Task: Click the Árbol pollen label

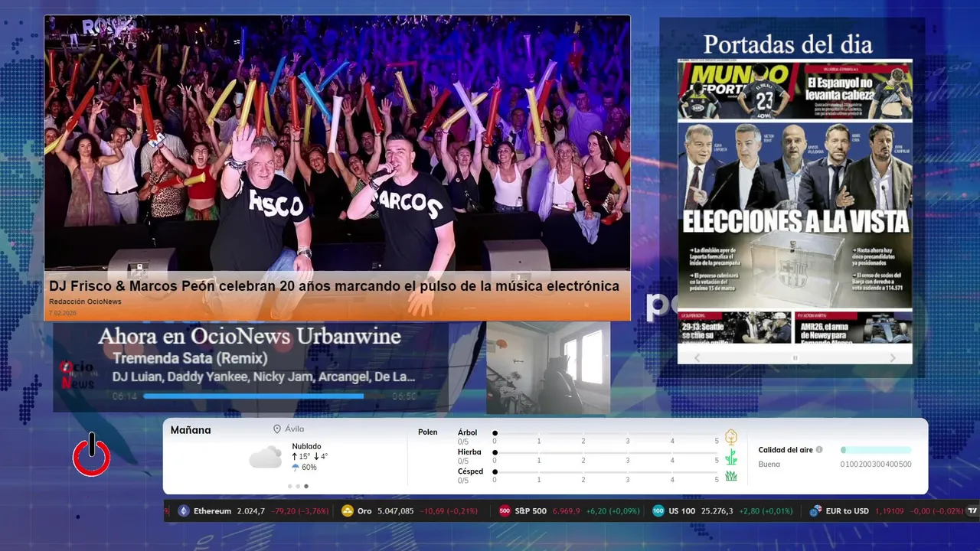Action: [x=467, y=432]
